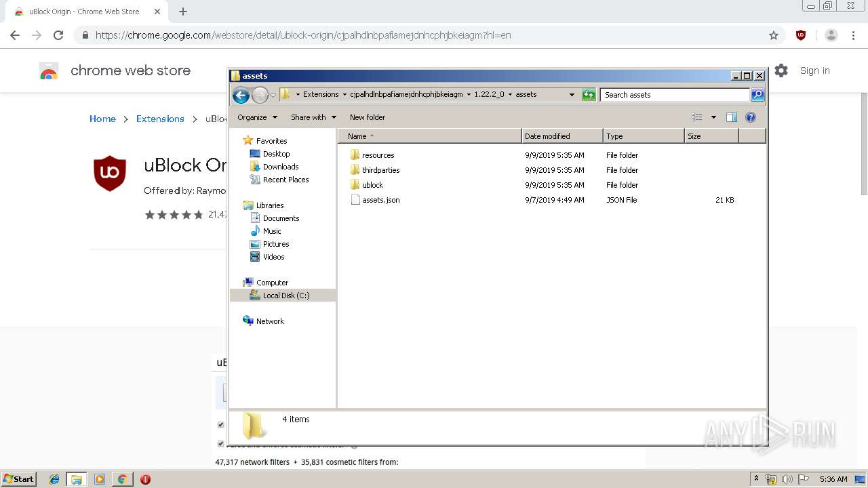Select the 1.22.2_0 breadcrumb segment

pyautogui.click(x=489, y=95)
